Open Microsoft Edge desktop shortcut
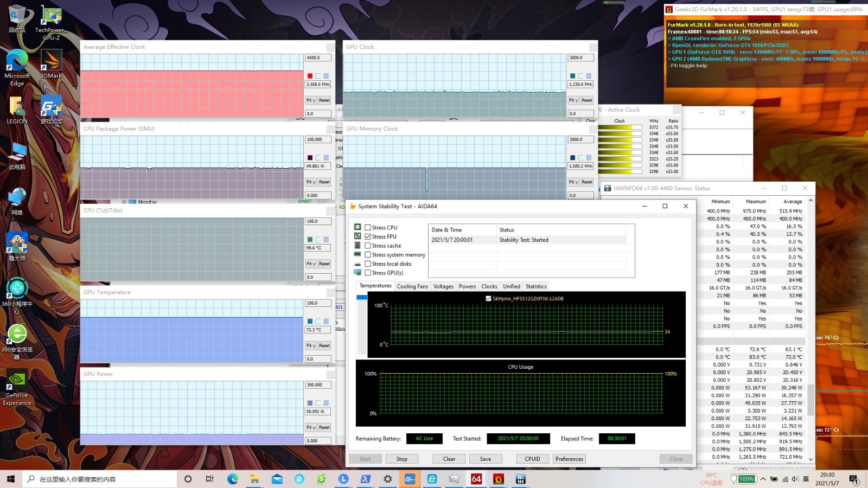The height and width of the screenshot is (488, 868). click(x=17, y=68)
